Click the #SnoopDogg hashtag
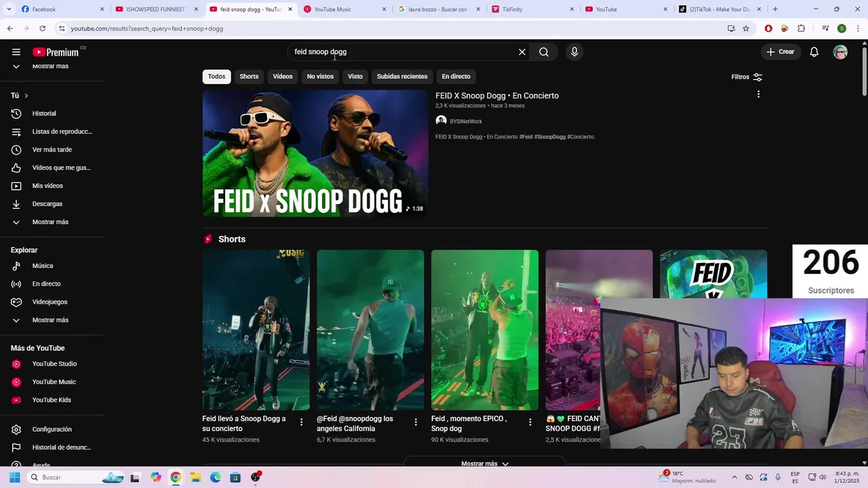 [x=550, y=137]
